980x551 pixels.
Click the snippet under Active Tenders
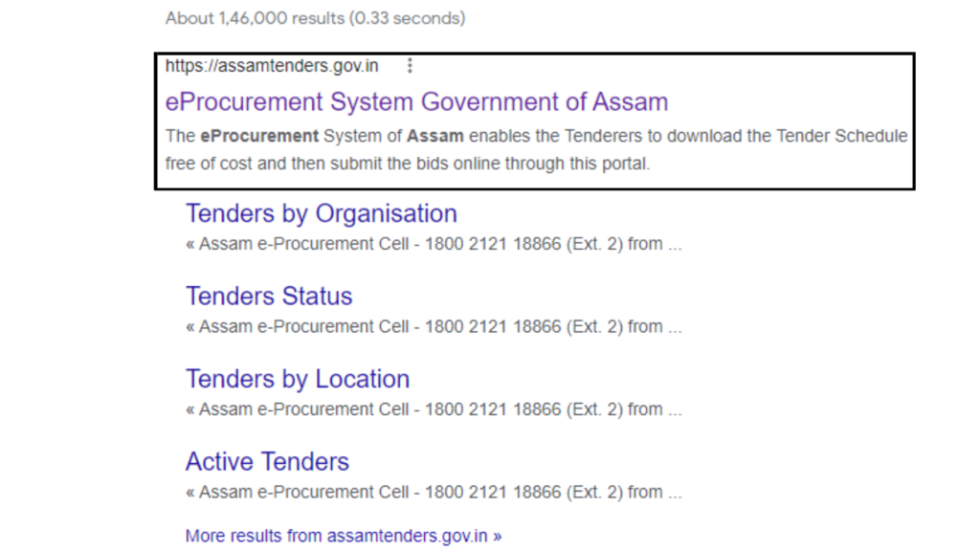pos(433,493)
